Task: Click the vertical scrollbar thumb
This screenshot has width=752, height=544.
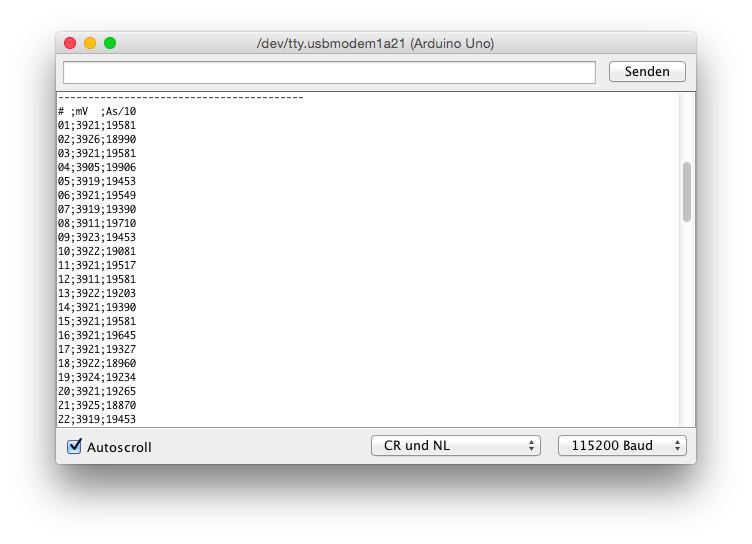Action: point(687,191)
